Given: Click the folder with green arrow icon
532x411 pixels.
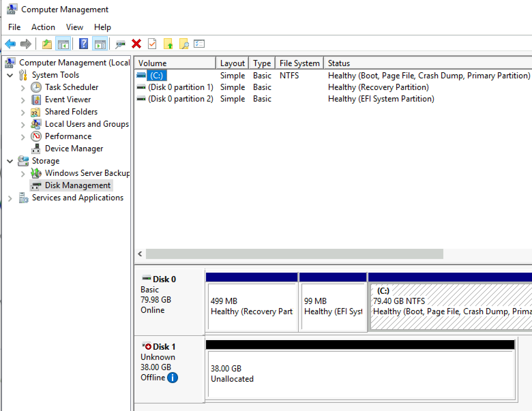Looking at the screenshot, I should (168, 44).
